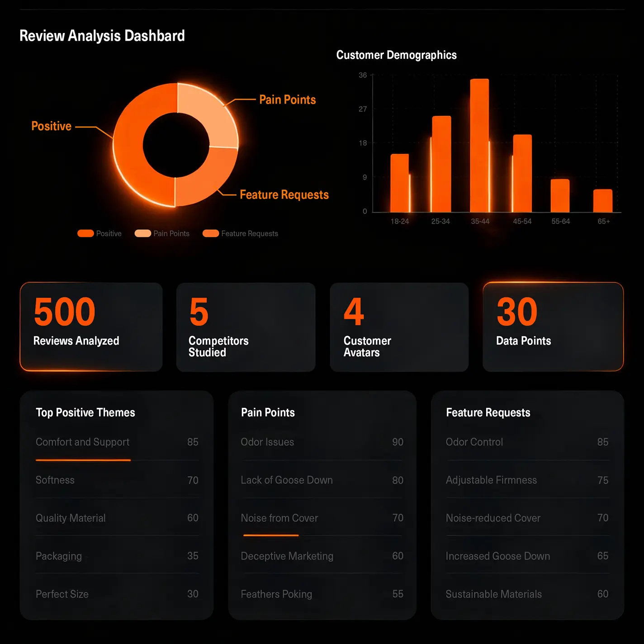Select the Feature Requests legend swatch
The image size is (644, 644).
point(210,233)
